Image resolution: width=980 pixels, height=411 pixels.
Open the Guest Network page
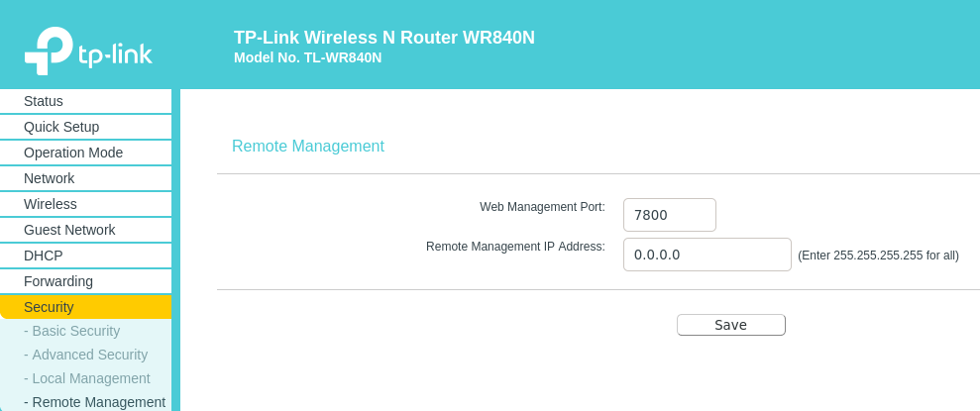click(x=69, y=230)
